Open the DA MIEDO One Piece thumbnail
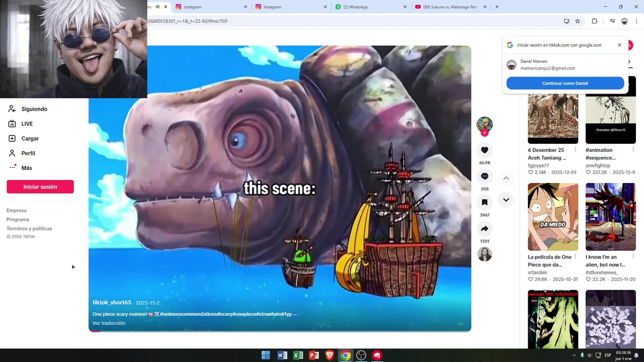Viewport: 644px width, 362px height. point(553,217)
